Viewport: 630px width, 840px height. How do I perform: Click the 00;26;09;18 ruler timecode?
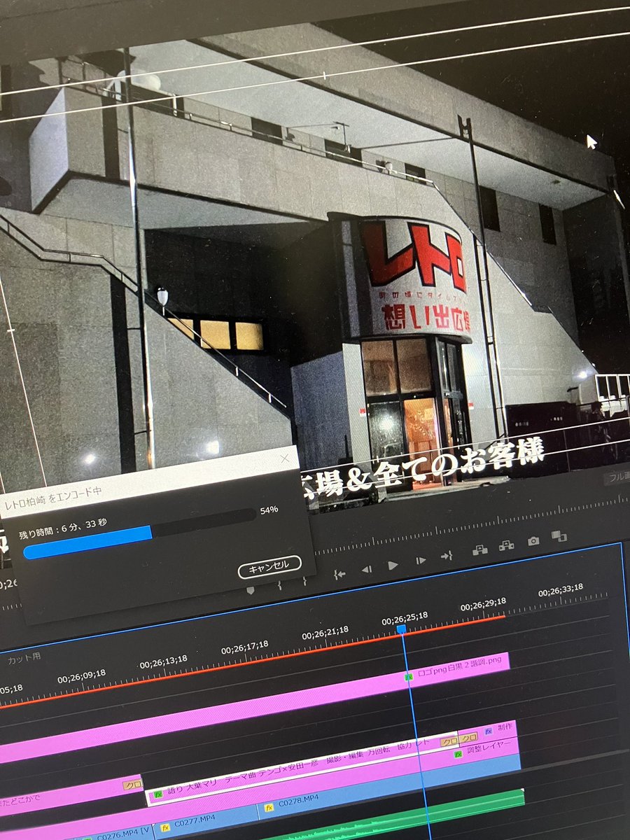point(81,676)
